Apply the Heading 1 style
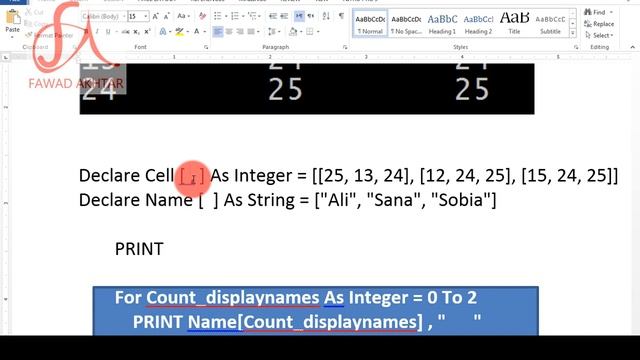The image size is (640, 360). (442, 24)
